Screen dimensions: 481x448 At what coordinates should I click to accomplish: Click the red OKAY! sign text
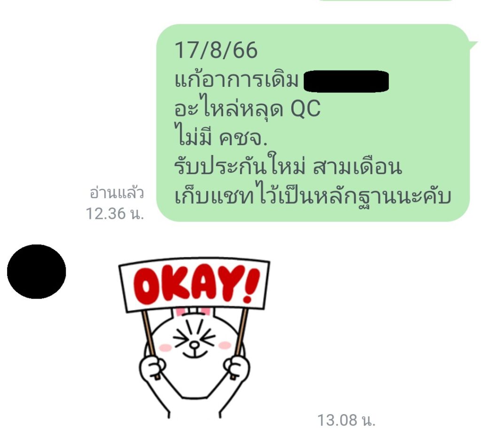tap(196, 285)
